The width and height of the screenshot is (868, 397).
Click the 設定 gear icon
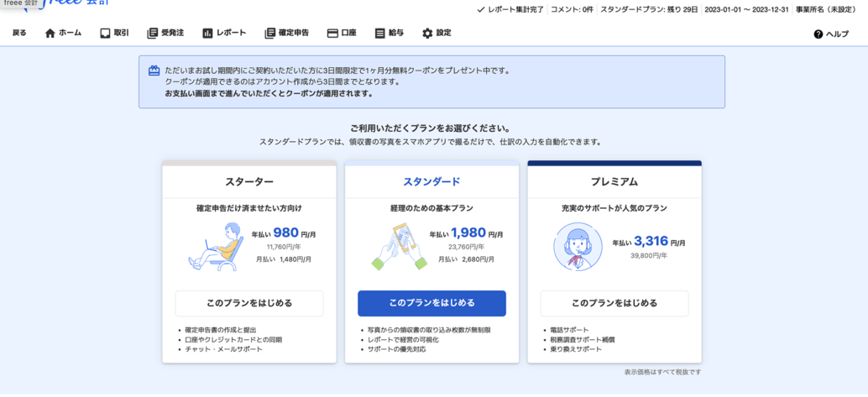click(427, 34)
